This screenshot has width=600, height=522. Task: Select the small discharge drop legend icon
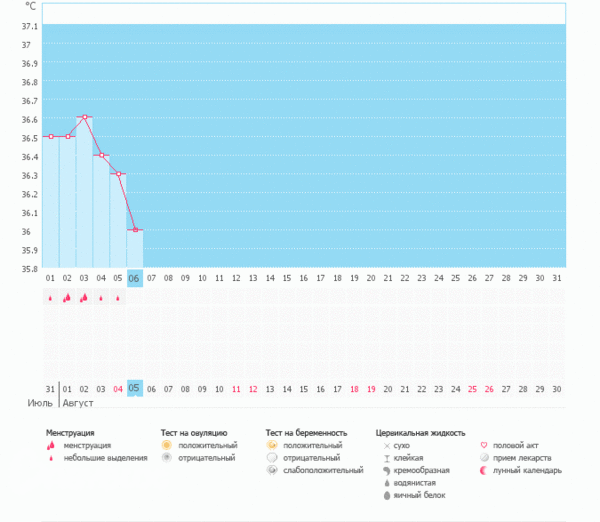pos(51,458)
